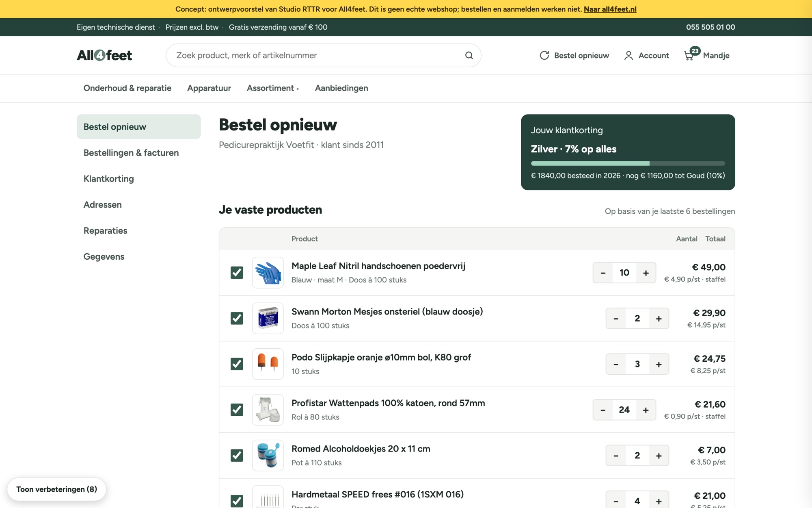The height and width of the screenshot is (508, 812).
Task: Open the Account user icon
Action: coord(628,55)
